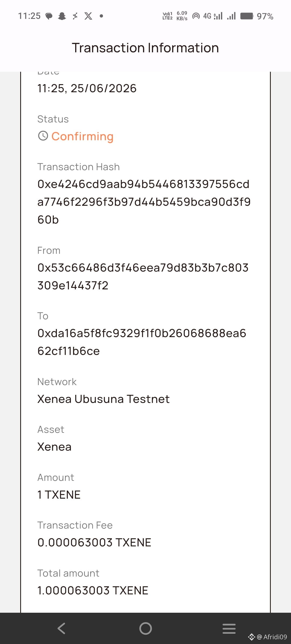This screenshot has width=291, height=644.
Task: Tap the Snapchat notification icon
Action: coord(62,16)
